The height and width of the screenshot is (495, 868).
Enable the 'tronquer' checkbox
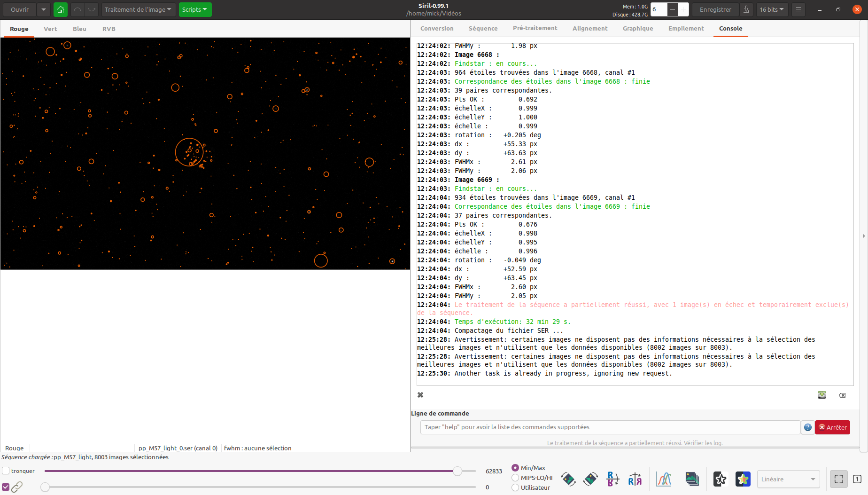click(x=6, y=471)
